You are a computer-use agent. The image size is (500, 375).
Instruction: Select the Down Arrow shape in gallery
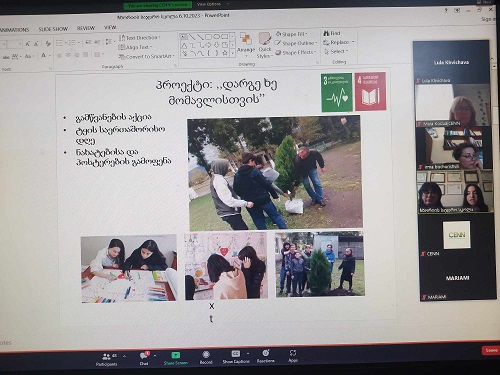(217, 45)
